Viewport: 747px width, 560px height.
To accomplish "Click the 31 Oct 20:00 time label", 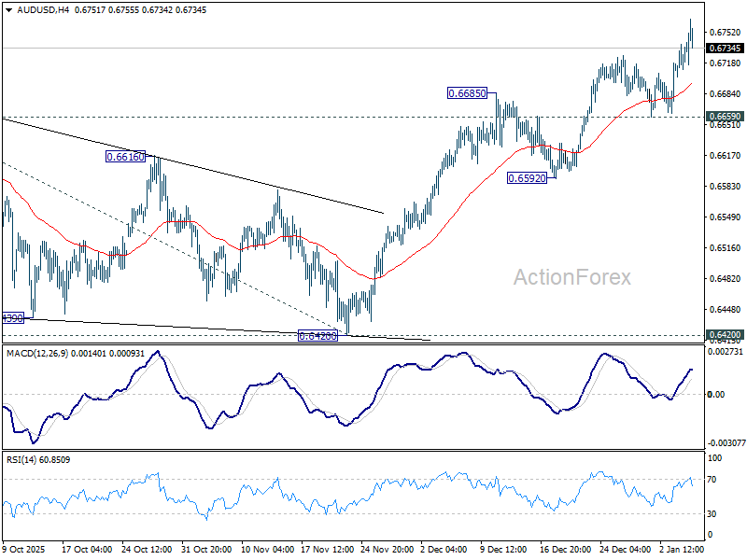I will tap(206, 549).
